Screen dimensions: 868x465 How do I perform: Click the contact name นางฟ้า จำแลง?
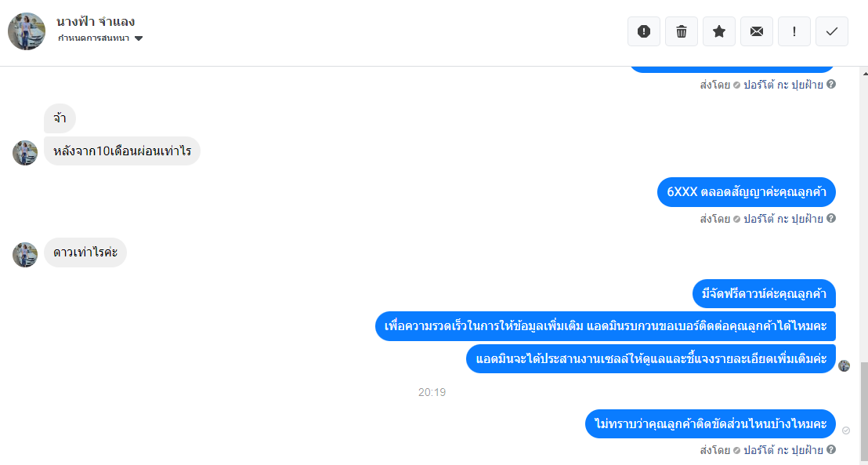point(96,22)
